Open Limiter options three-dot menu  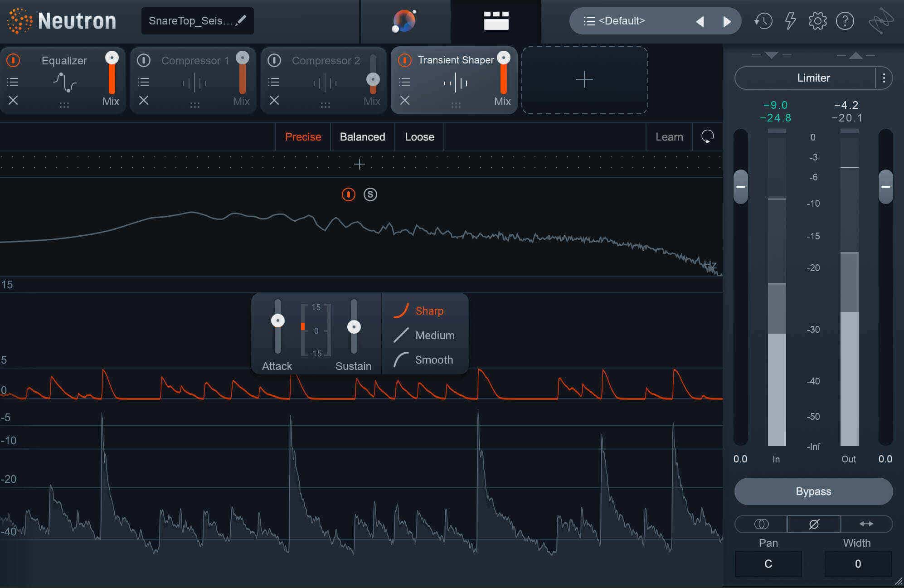pyautogui.click(x=884, y=78)
